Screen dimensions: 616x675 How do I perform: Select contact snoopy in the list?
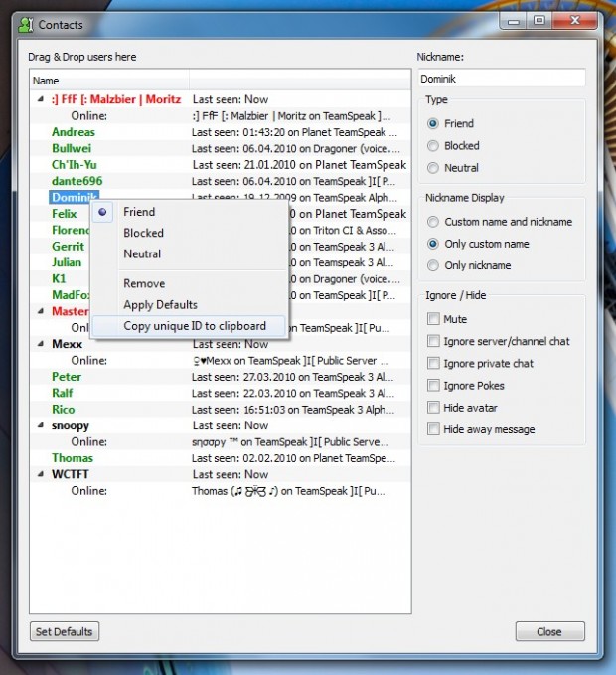point(71,425)
